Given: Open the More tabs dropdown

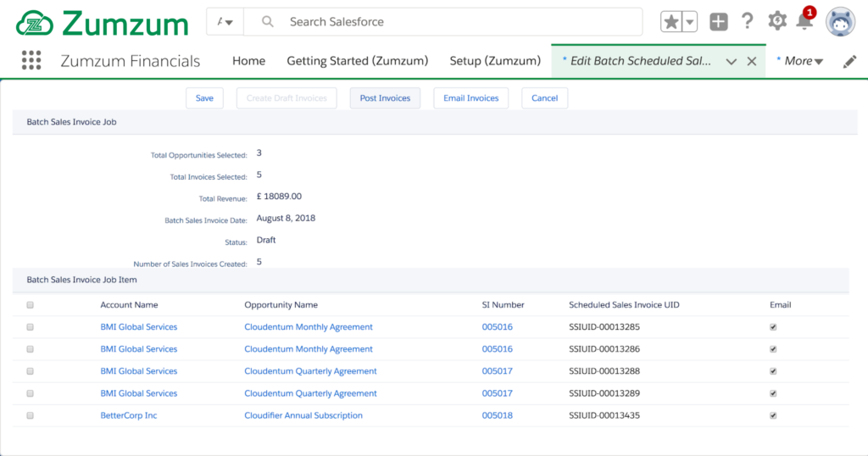Looking at the screenshot, I should [x=800, y=61].
